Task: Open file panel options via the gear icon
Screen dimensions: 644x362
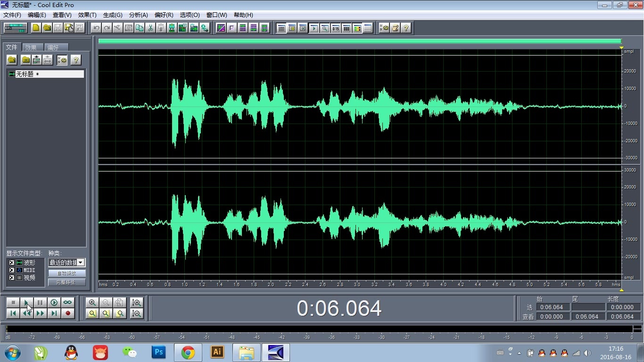Action: click(62, 60)
